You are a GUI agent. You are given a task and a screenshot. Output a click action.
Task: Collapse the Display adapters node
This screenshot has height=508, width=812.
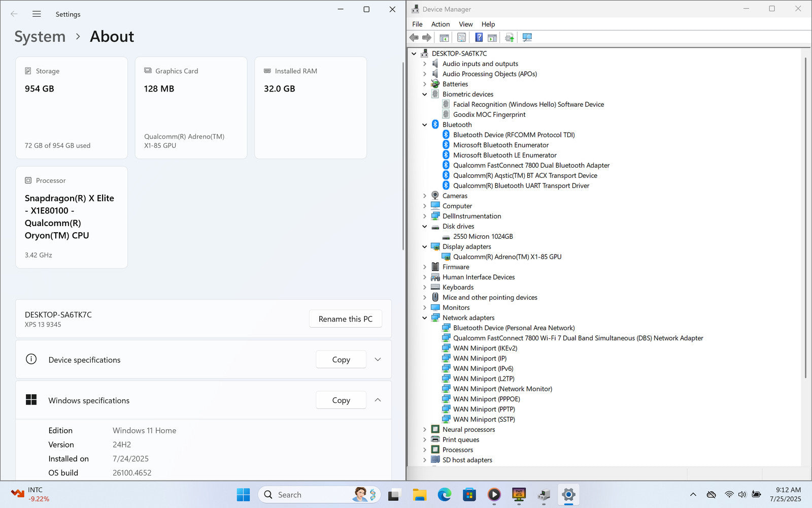pyautogui.click(x=425, y=247)
